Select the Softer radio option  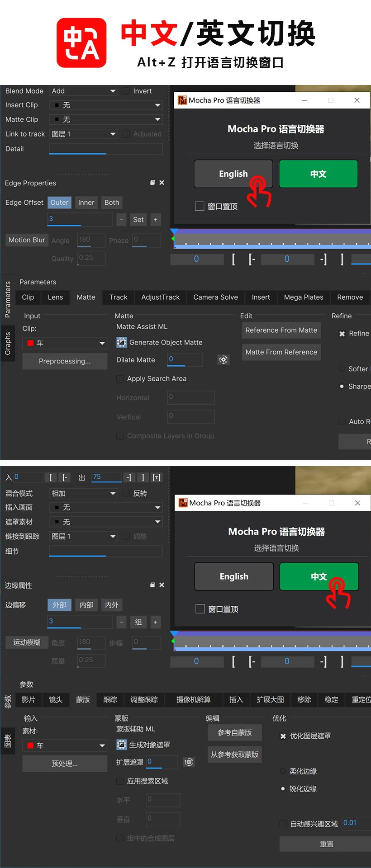[x=342, y=369]
